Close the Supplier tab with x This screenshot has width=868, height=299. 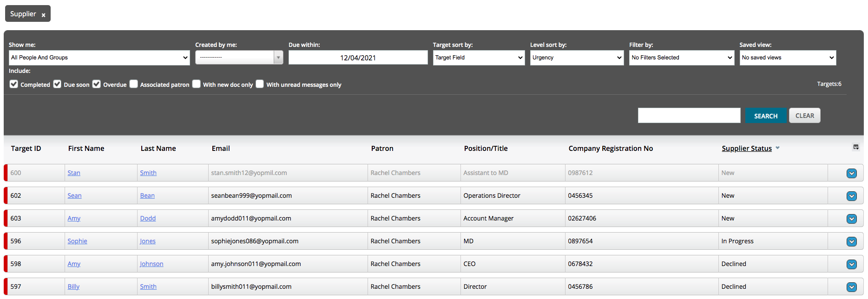coord(43,15)
